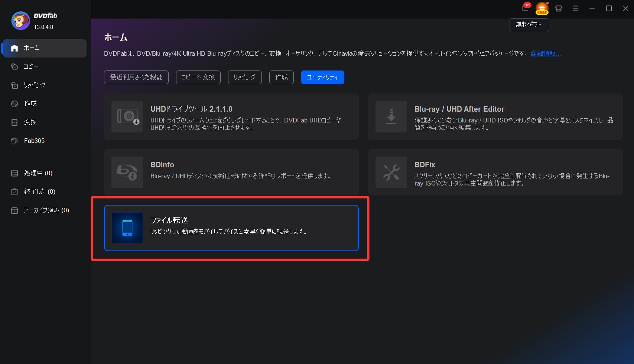Click the UHD Drive Tool disc icon

click(127, 117)
